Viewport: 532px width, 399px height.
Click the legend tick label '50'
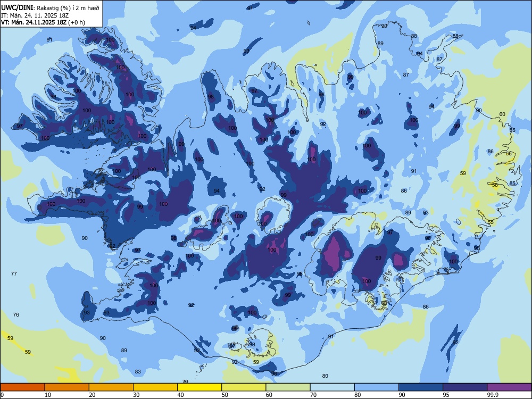225,395
